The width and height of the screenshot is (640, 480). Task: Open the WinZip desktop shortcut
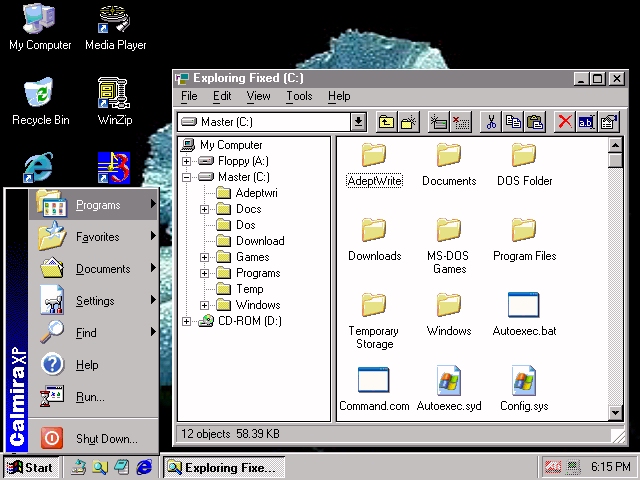[115, 95]
